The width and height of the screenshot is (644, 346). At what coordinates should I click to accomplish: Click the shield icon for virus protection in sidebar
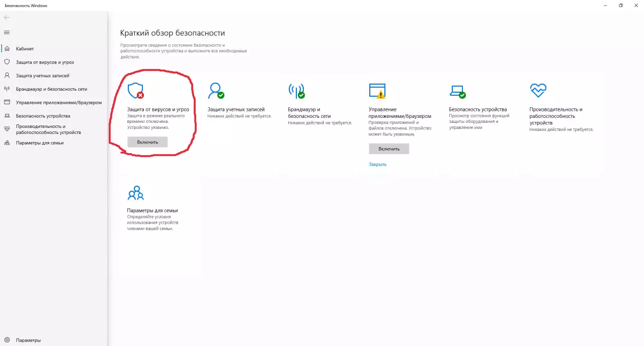click(x=7, y=62)
